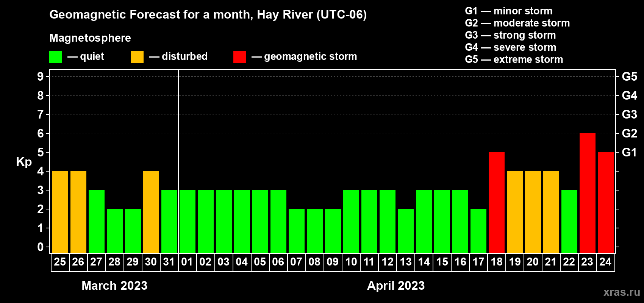Click the 'G2 — moderate storm' legend text
Image resolution: width=644 pixels, height=303 pixels.
(x=517, y=23)
